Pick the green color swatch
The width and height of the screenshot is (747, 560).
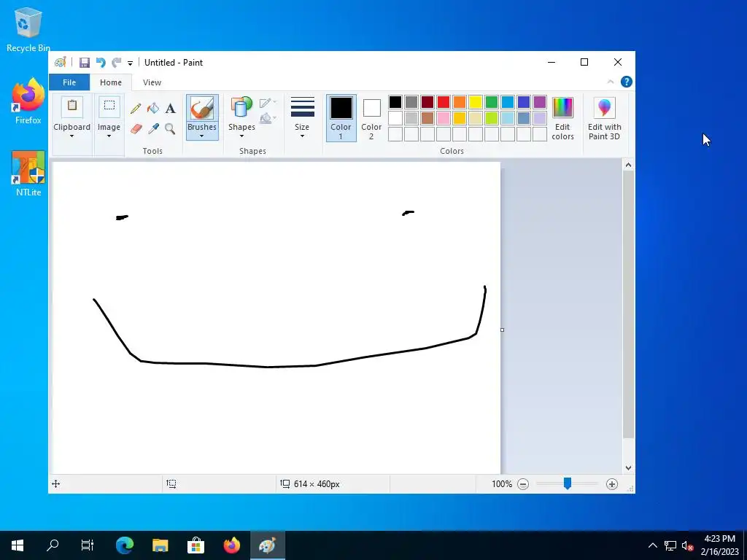tap(492, 102)
